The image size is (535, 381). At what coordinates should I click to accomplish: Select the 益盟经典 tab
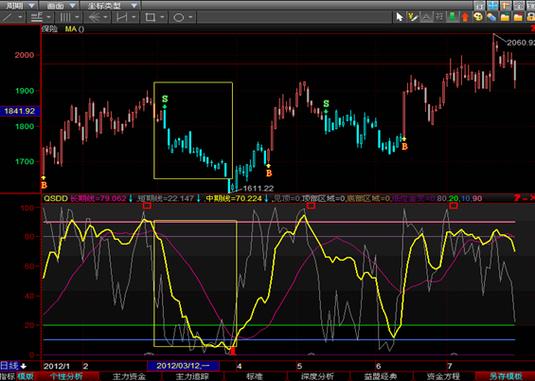pyautogui.click(x=380, y=377)
